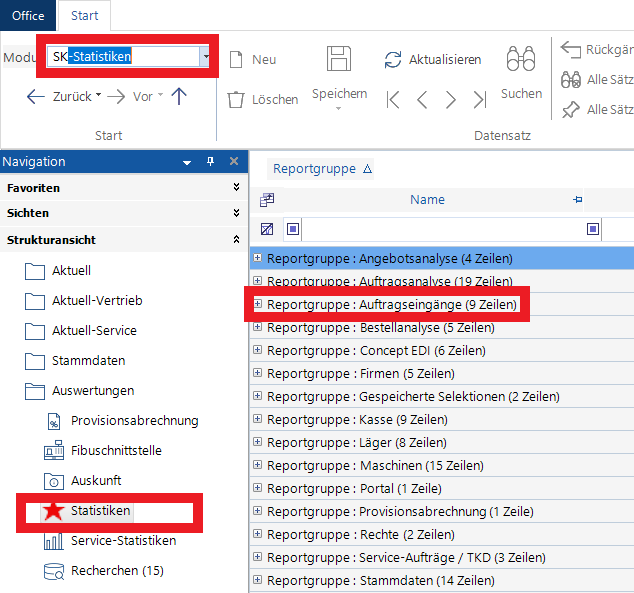Open Service-Statistiken in the tree

(123, 541)
